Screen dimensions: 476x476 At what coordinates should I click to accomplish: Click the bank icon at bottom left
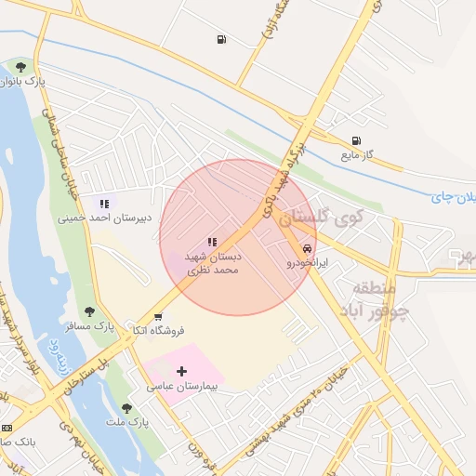click(7, 428)
